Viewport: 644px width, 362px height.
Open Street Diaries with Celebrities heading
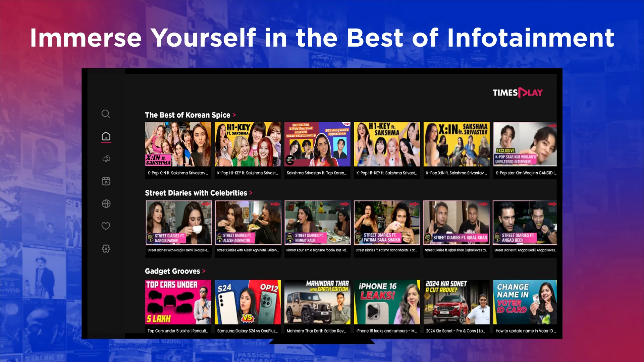(196, 193)
